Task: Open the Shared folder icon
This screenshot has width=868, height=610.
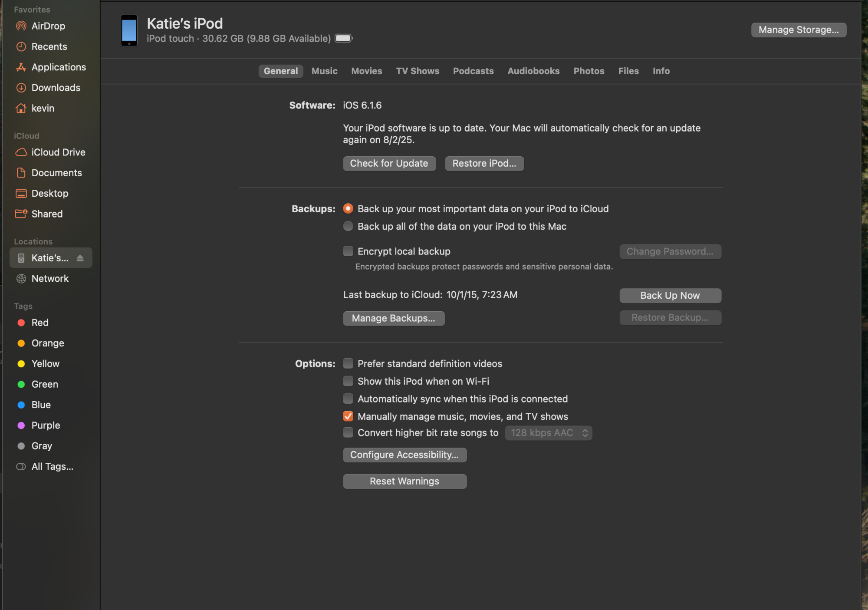Action: [21, 214]
